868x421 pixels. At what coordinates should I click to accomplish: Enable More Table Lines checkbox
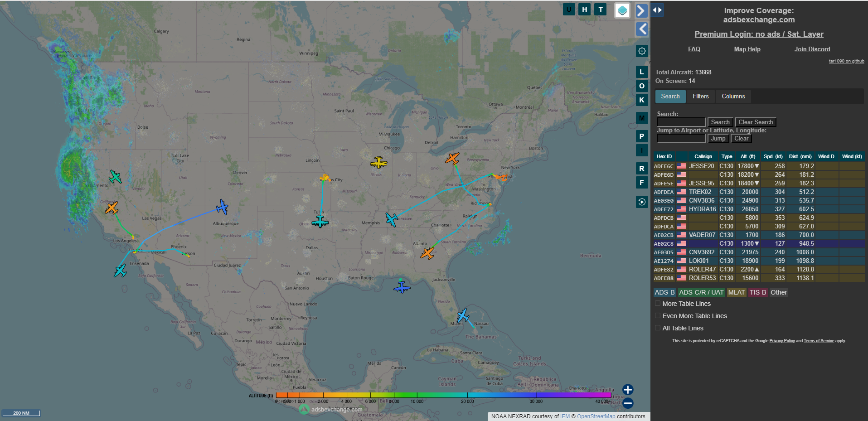658,304
